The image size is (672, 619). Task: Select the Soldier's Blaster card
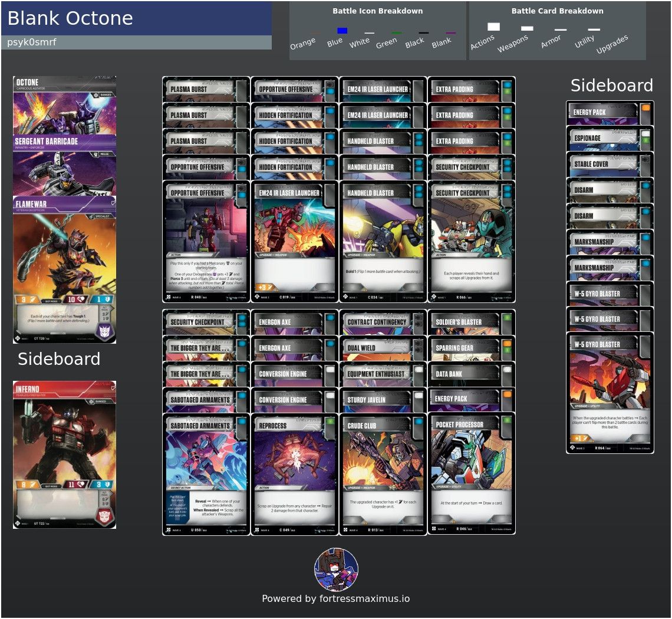[x=472, y=322]
